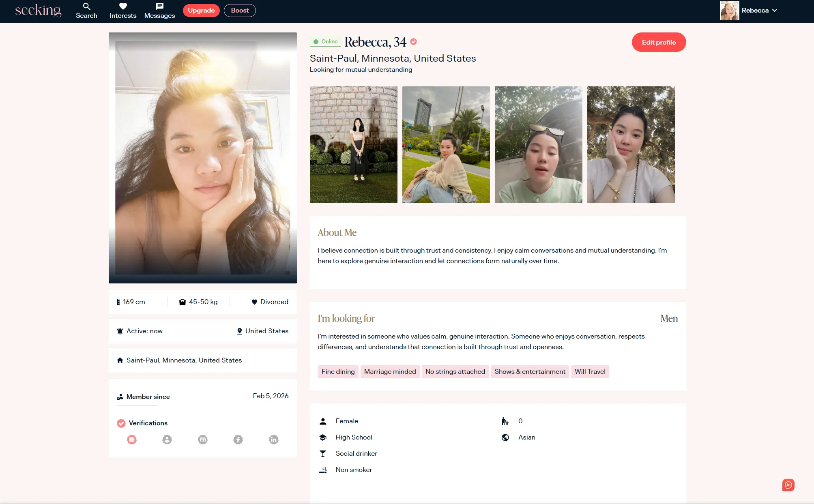Click the ID card verification icon

click(x=203, y=440)
